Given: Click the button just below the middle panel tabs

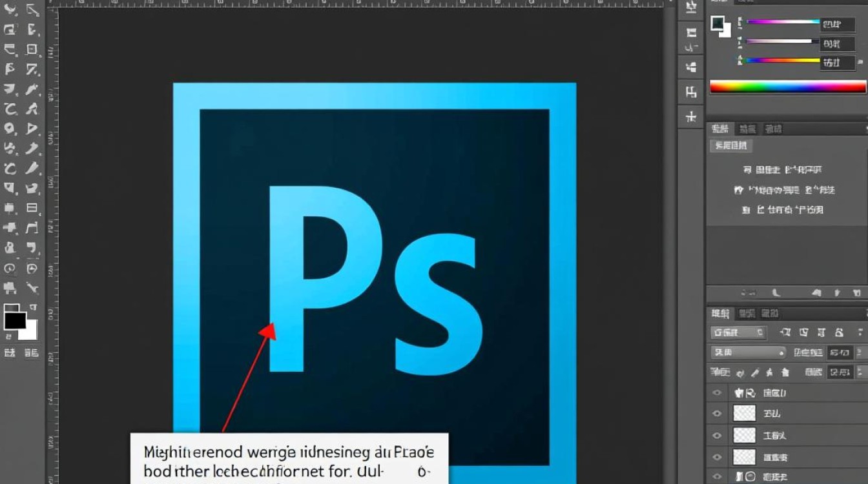Looking at the screenshot, I should click(731, 146).
